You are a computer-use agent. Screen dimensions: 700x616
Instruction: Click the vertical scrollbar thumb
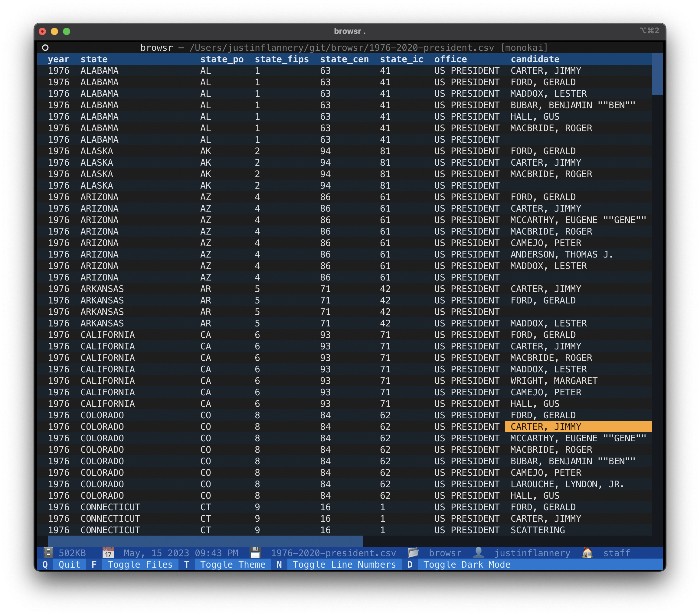tap(657, 74)
